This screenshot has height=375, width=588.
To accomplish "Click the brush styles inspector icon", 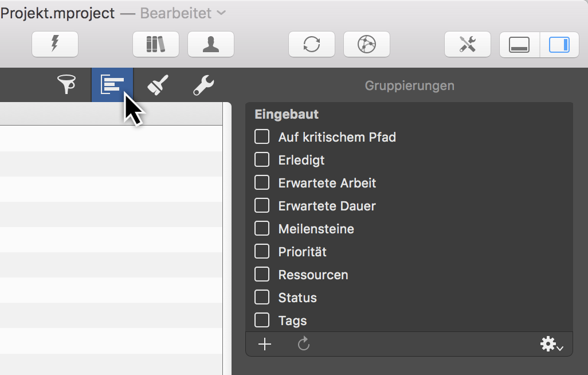I will tap(158, 84).
